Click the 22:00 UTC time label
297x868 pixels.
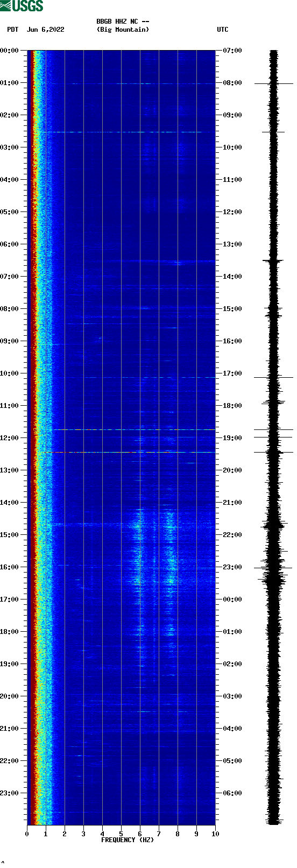point(232,535)
